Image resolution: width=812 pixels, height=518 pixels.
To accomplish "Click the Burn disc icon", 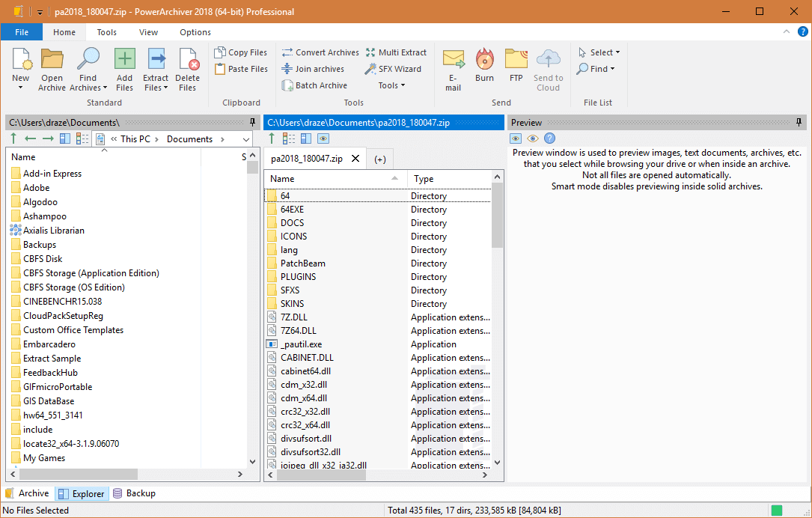I will pos(484,59).
